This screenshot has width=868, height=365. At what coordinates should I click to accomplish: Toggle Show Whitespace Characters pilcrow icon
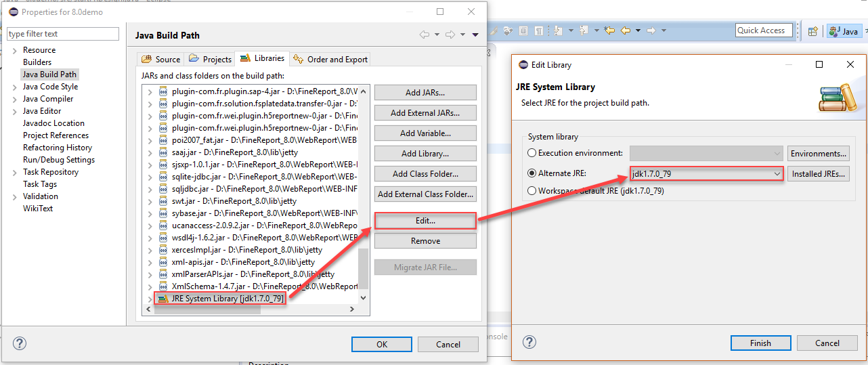coord(539,30)
